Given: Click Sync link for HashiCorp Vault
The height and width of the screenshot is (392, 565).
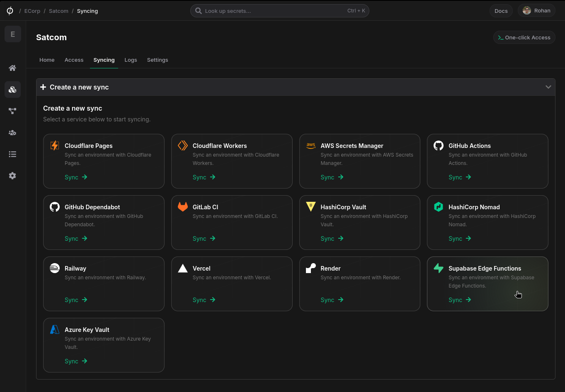Looking at the screenshot, I should coord(332,239).
